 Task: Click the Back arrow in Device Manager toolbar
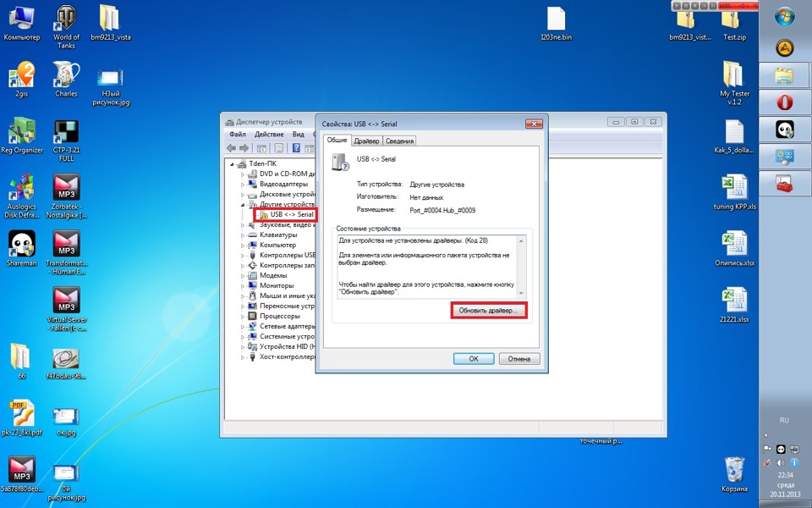pos(232,148)
